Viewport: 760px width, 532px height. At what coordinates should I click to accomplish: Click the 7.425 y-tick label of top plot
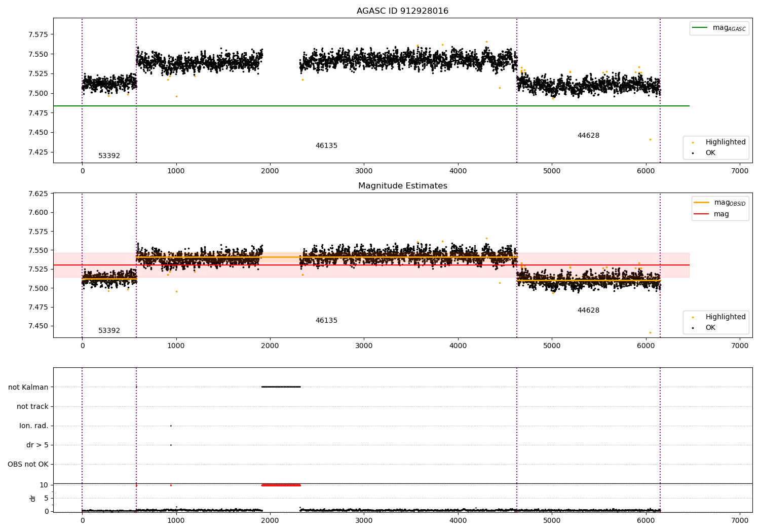[37, 152]
